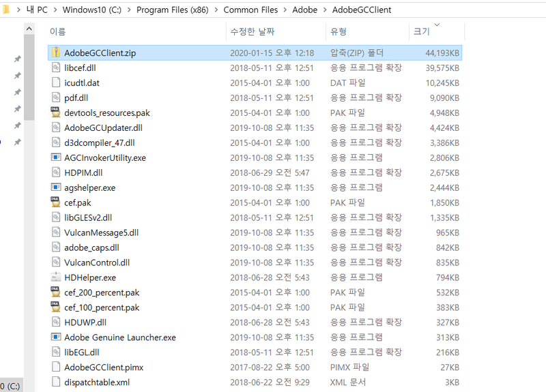
Task: Click the XML 문서 type cell
Action: tap(348, 382)
